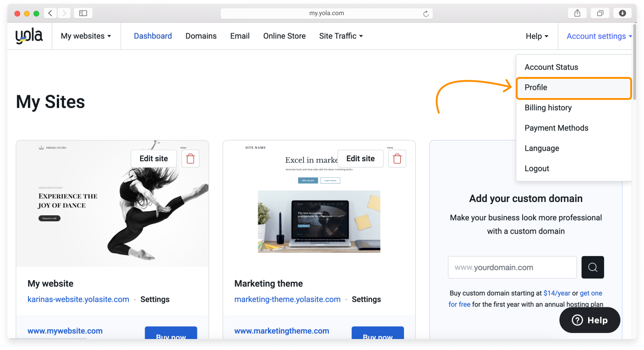Show Safari tab overview
The height and width of the screenshot is (350, 644).
[600, 13]
